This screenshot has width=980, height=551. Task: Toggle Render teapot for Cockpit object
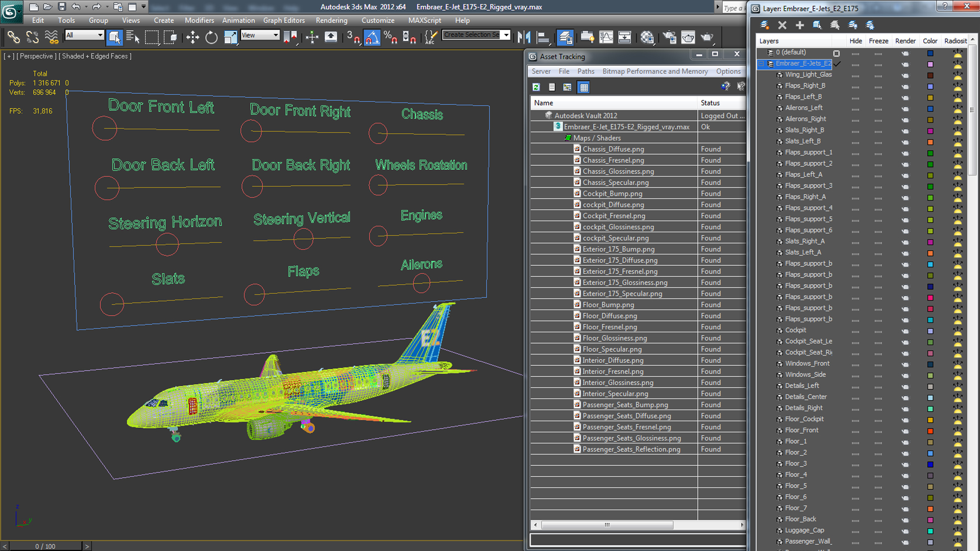[905, 331]
